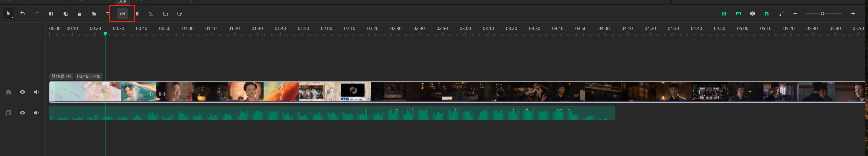Click the 00:00 ruler label
This screenshot has height=156, width=868.
(x=55, y=29)
